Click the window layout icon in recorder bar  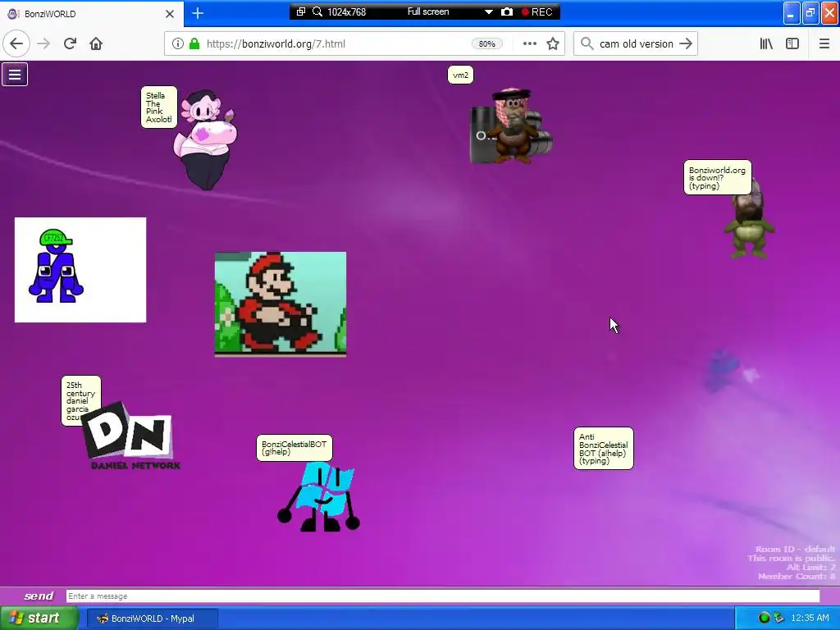[301, 11]
